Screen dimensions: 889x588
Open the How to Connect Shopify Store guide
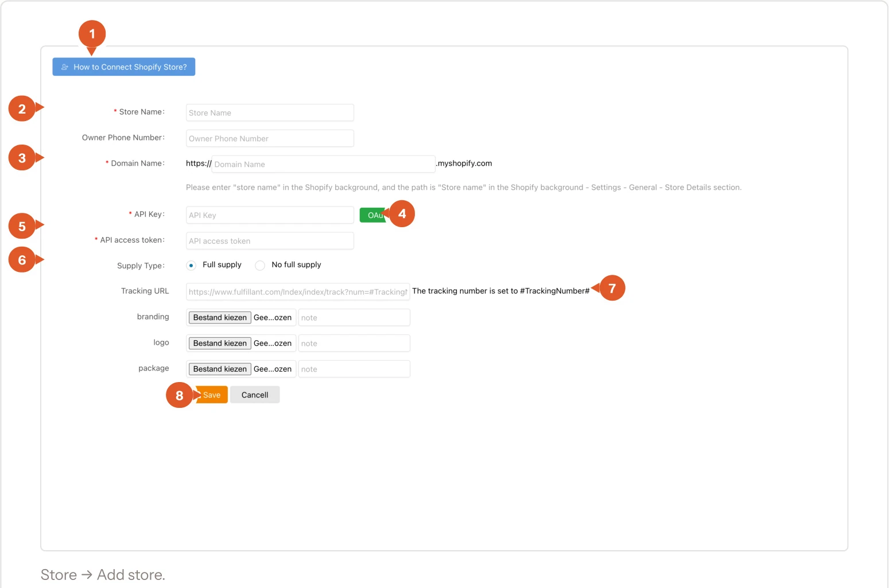tap(124, 67)
